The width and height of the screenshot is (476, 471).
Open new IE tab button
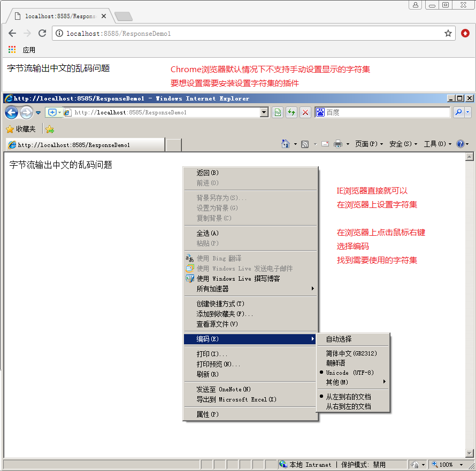[x=174, y=145]
